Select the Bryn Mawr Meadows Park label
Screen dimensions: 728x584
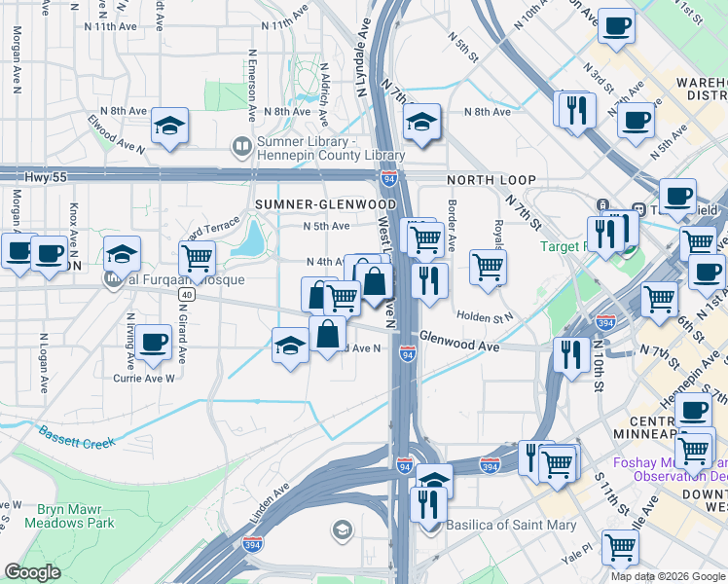coord(69,516)
